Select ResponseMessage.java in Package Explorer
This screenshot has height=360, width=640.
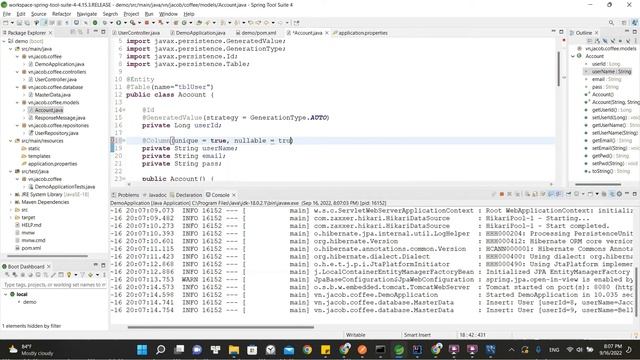60,118
